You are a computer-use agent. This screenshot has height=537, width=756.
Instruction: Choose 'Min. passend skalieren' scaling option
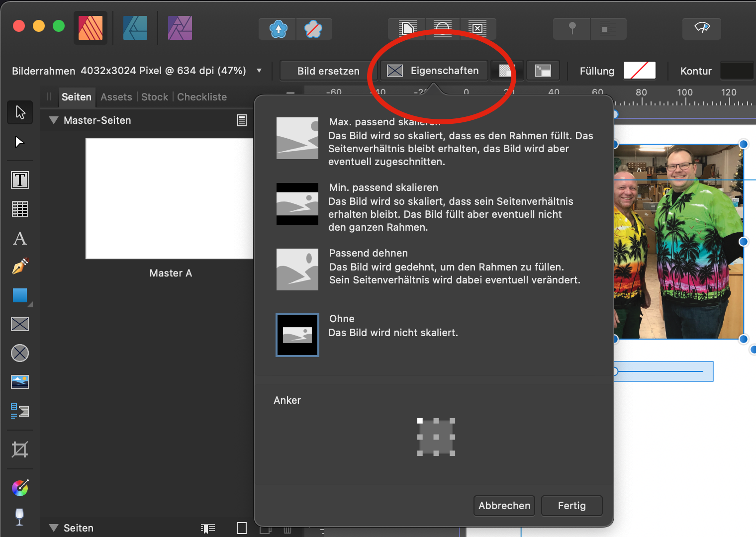(x=297, y=204)
